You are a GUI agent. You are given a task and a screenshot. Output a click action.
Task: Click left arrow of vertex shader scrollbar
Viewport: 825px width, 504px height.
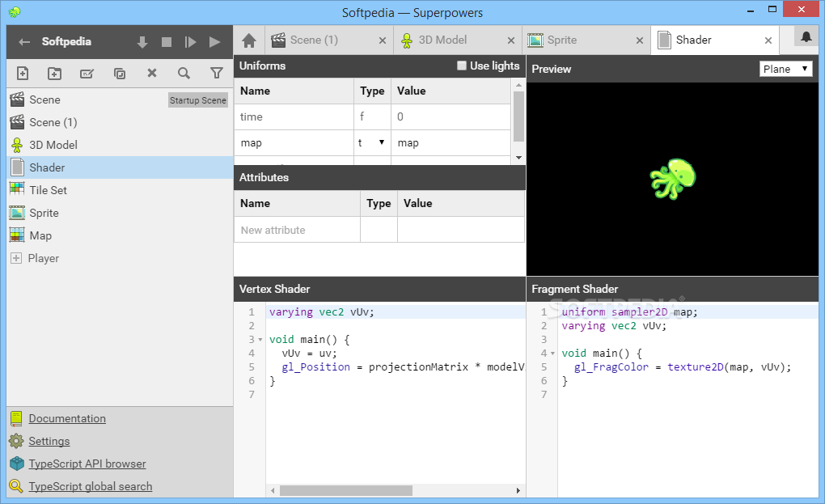click(x=273, y=490)
